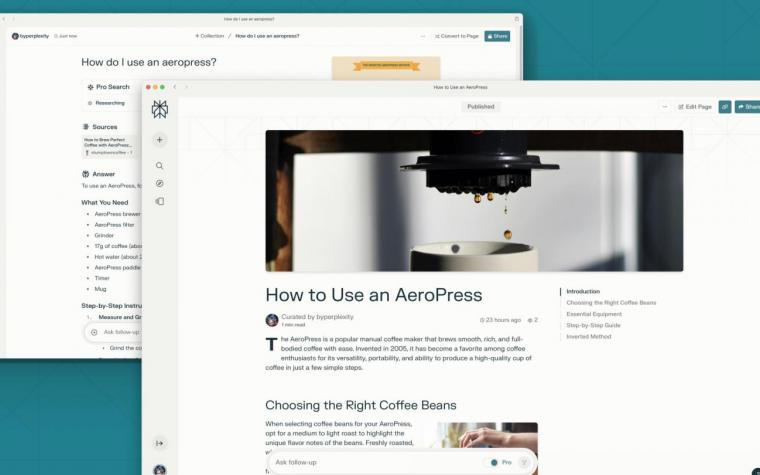The width and height of the screenshot is (760, 475).
Task: Click Edit Page button
Action: tap(695, 107)
